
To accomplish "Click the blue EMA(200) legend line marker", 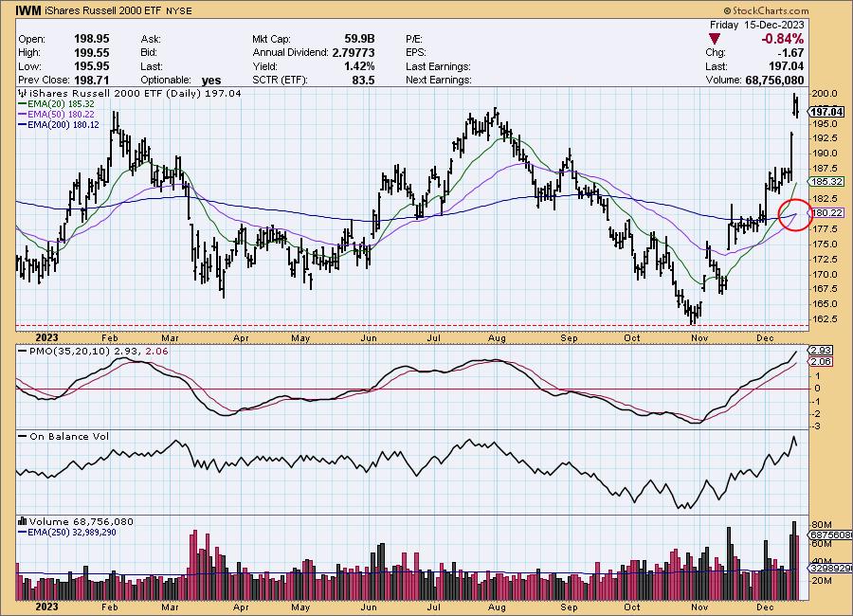I will (23, 124).
